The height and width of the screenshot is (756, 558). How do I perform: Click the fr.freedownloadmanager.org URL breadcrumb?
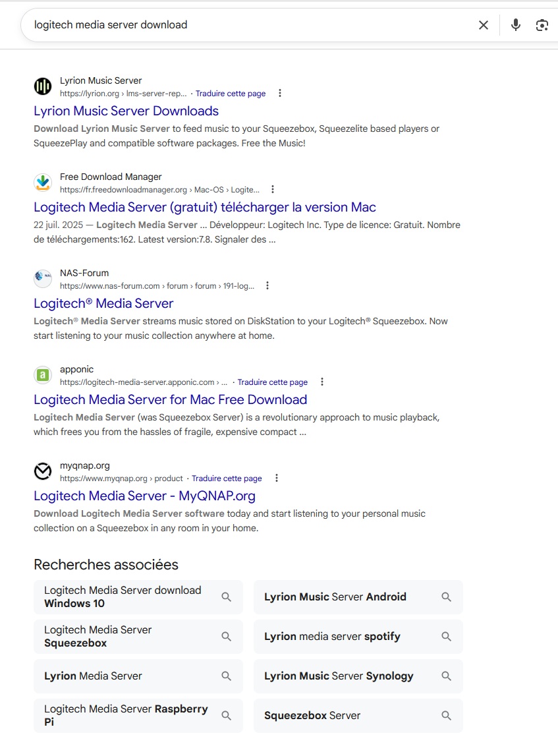159,190
